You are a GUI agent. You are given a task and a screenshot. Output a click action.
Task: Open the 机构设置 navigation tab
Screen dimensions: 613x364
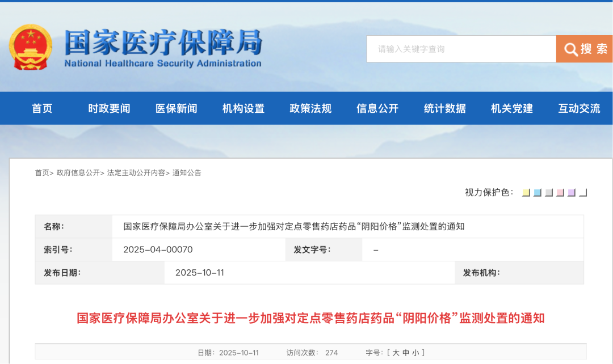[x=243, y=108]
